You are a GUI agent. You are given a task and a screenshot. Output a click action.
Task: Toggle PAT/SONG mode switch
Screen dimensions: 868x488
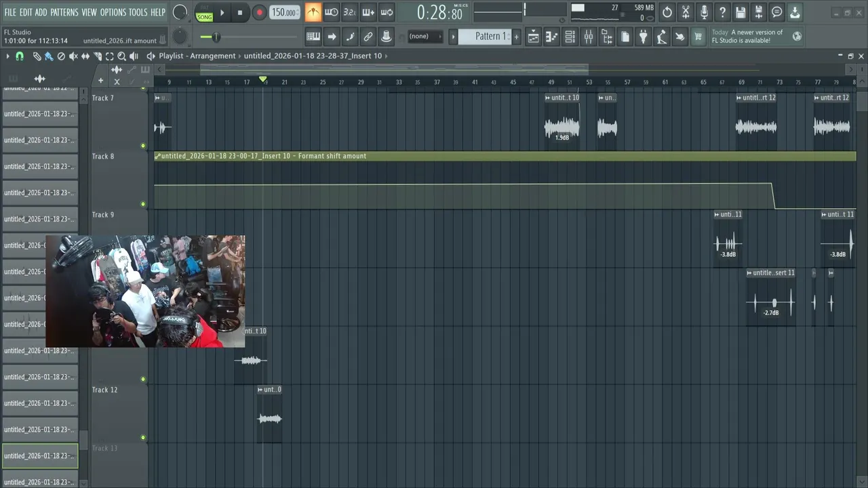tap(204, 12)
